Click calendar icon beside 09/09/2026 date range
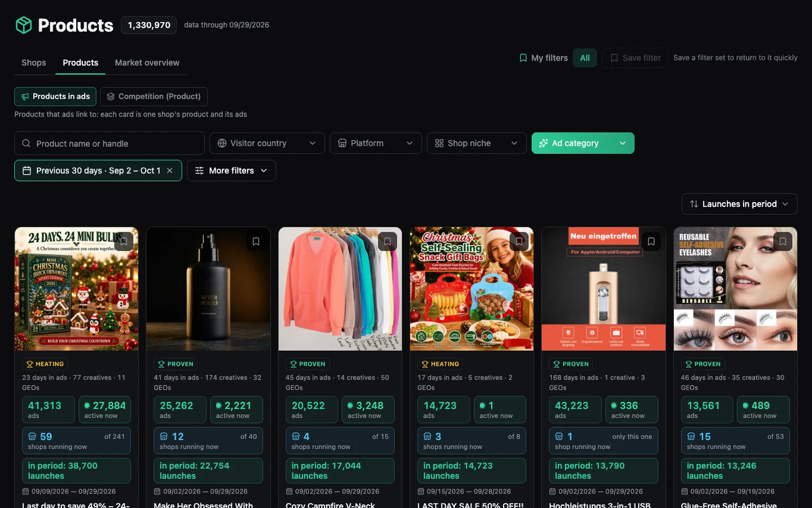This screenshot has width=812, height=508. (x=25, y=491)
